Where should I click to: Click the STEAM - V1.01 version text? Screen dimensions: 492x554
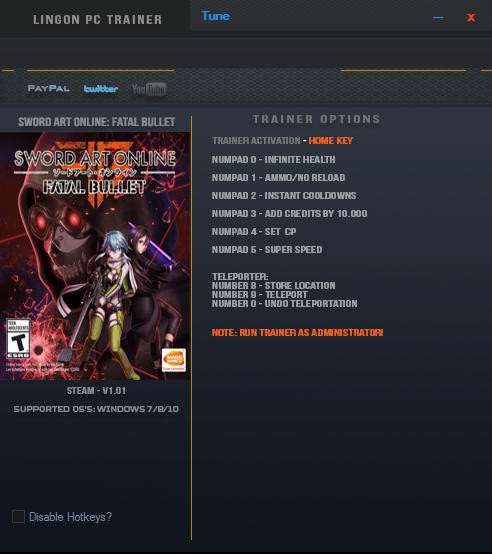tap(96, 391)
